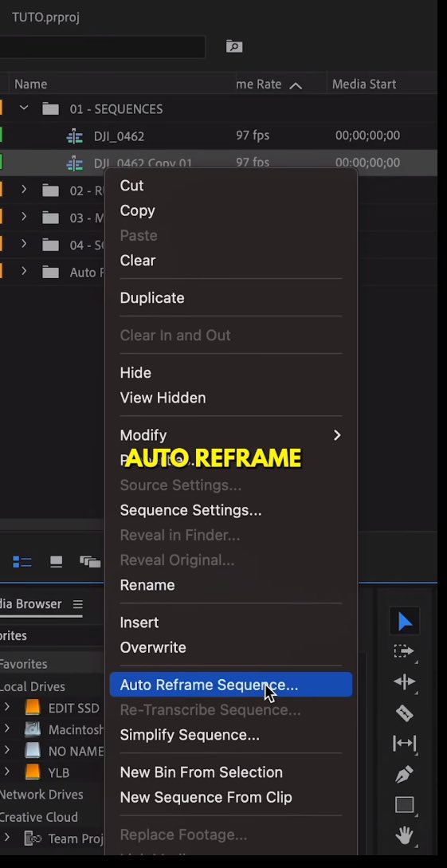Click the Team Projects icon

(33, 839)
